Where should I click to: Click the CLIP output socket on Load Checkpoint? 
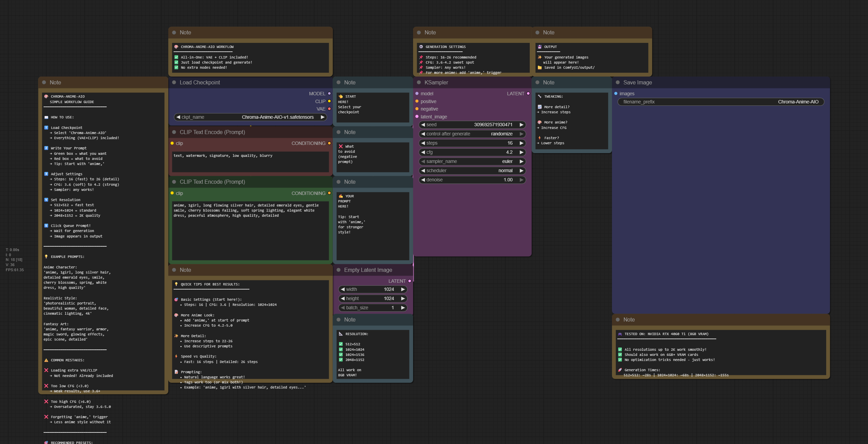[329, 101]
